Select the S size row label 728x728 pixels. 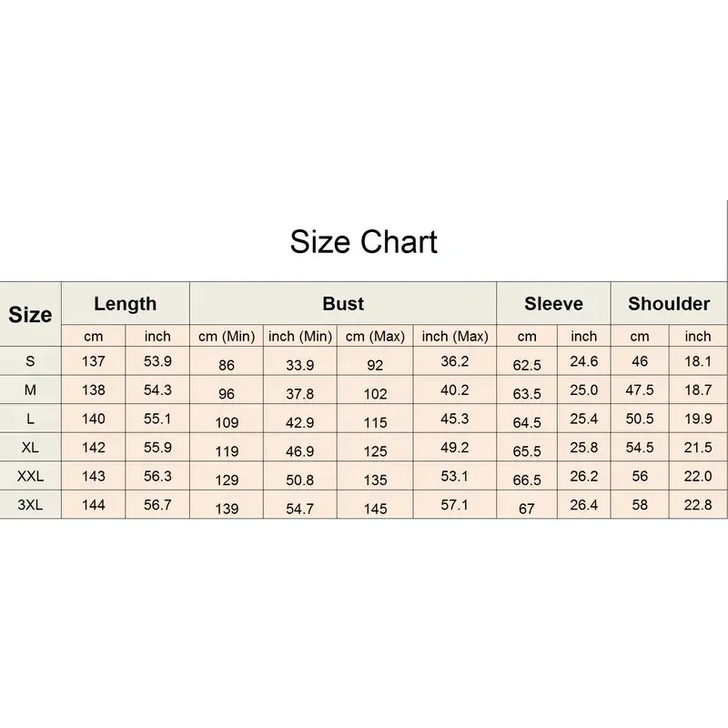click(30, 360)
